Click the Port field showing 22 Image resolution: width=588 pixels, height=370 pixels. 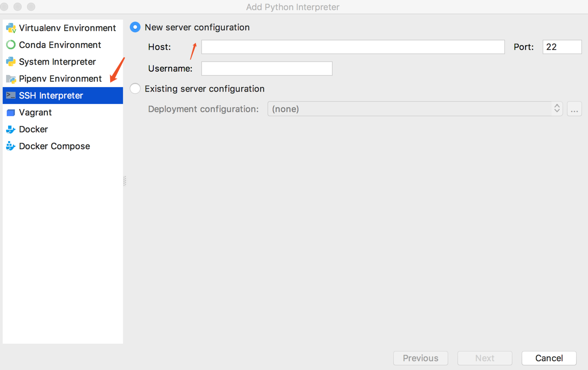click(x=562, y=47)
